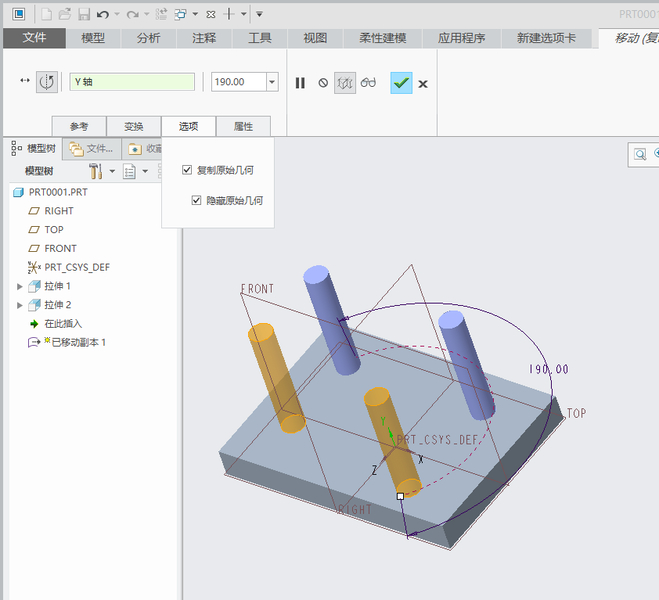Open the tree columns list dropdown arrow
The image size is (659, 600).
pyautogui.click(x=145, y=171)
